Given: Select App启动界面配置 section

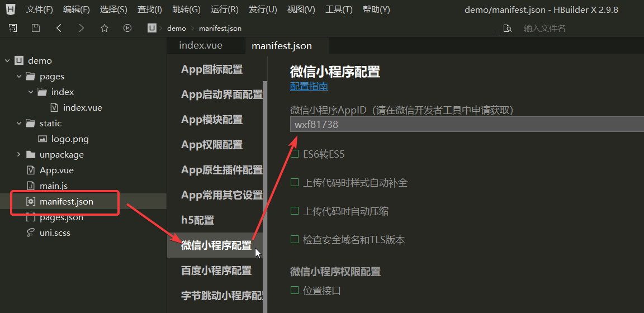Looking at the screenshot, I should coord(215,94).
